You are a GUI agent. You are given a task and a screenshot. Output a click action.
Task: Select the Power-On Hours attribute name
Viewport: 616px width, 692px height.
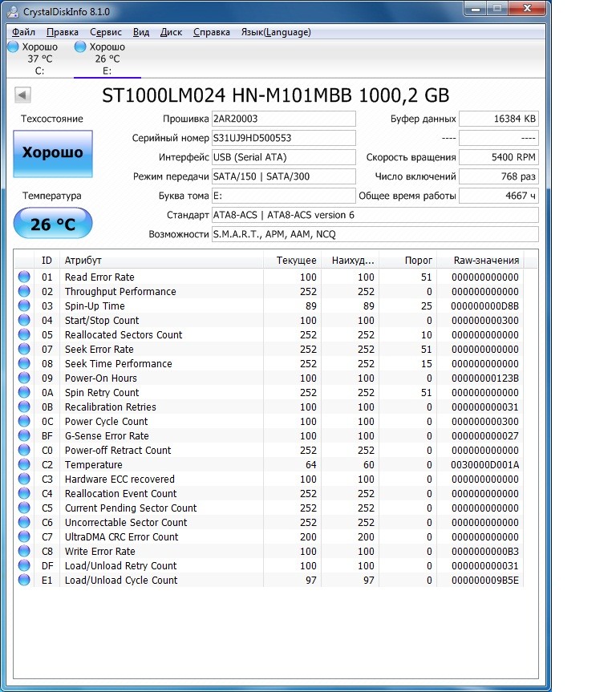101,378
